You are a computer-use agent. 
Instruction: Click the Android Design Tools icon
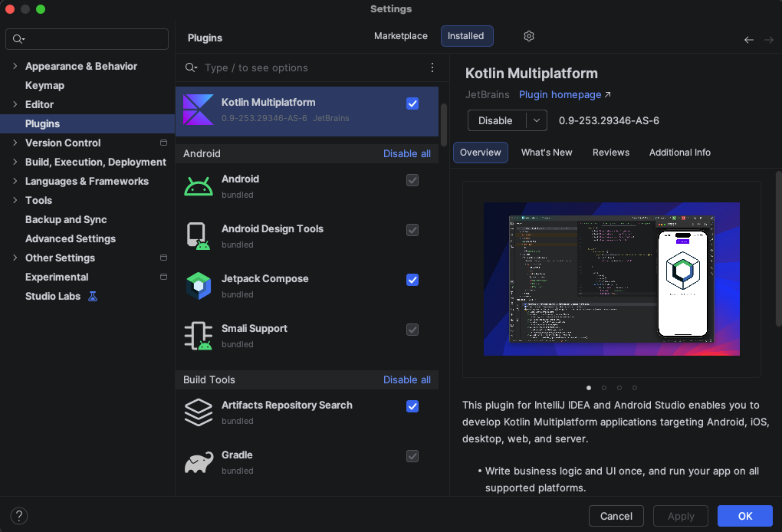point(198,236)
